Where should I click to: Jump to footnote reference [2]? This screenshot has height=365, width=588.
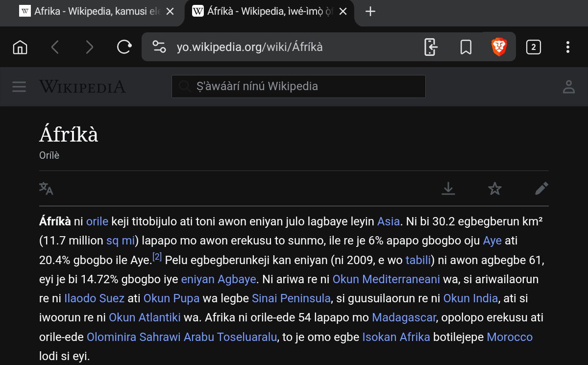tap(157, 256)
